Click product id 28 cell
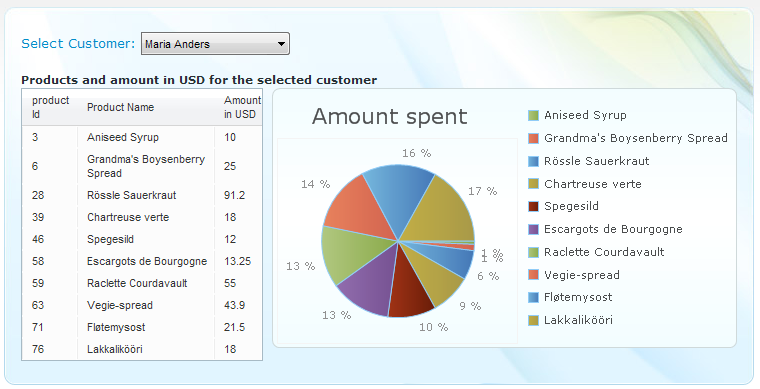 coord(38,195)
